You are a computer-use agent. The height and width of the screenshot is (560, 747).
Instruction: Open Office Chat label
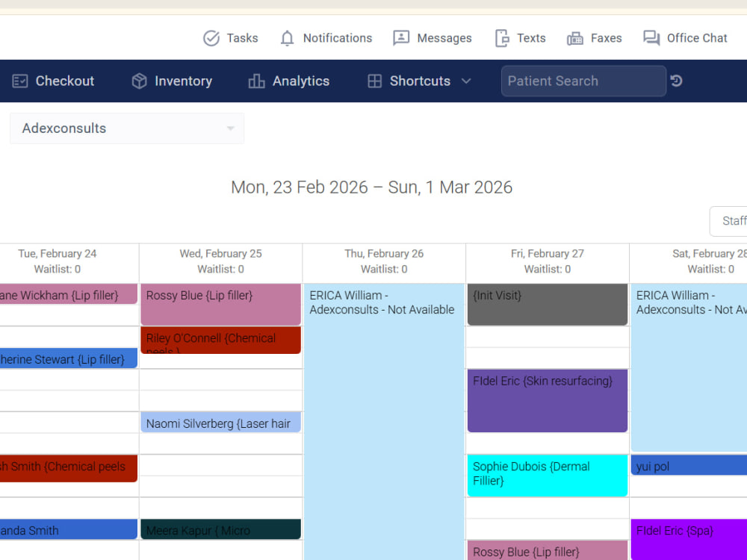click(697, 38)
